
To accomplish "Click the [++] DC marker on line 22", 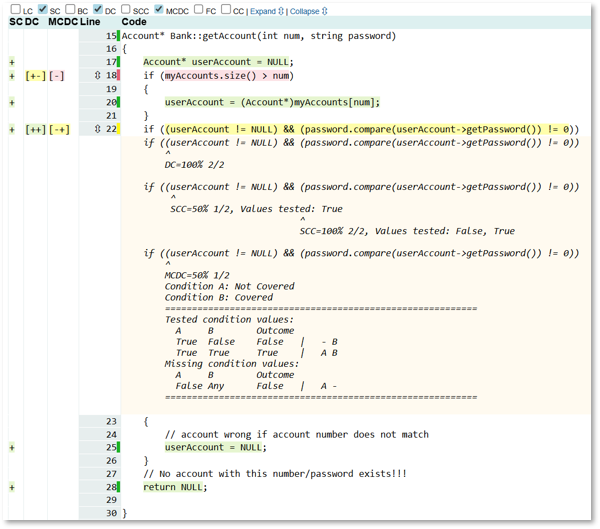I will click(35, 129).
